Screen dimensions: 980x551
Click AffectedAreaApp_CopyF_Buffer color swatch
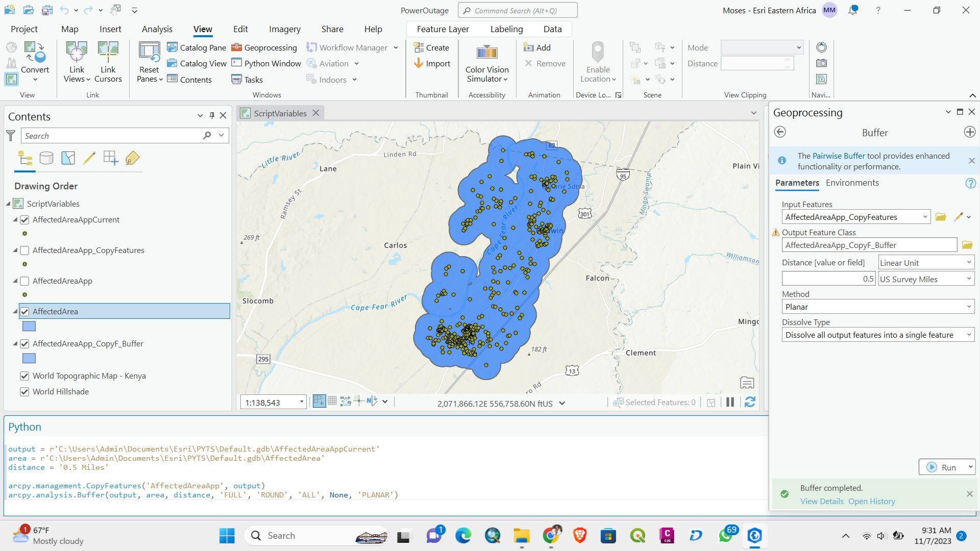tap(29, 359)
